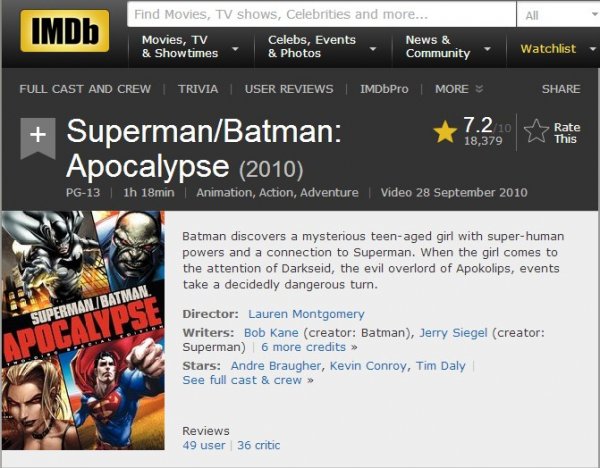
Task: Expand the Celebs, Events & Photos menu
Action: point(322,47)
